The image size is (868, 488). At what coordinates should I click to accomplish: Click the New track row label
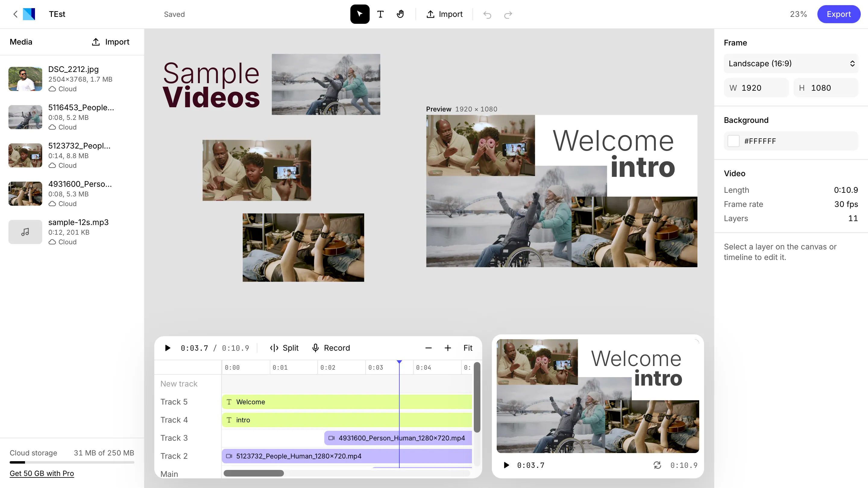coord(179,383)
